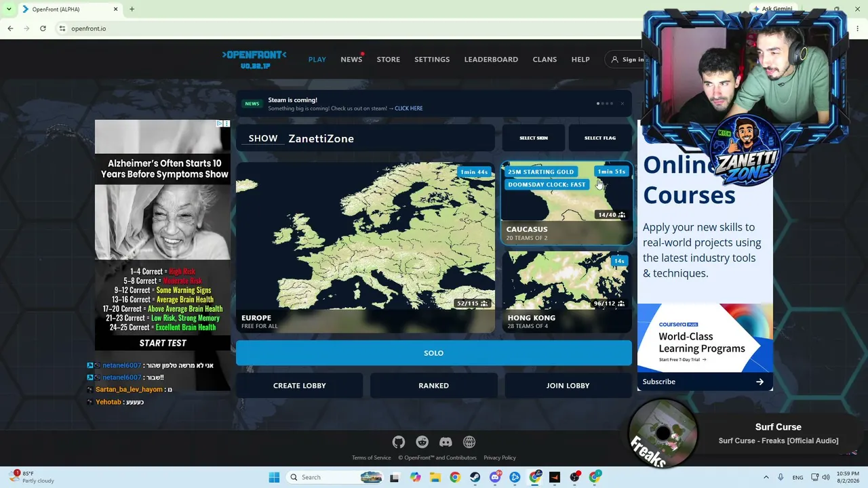Reload the openfront.io page
Image resolution: width=868 pixels, height=488 pixels.
coord(43,28)
